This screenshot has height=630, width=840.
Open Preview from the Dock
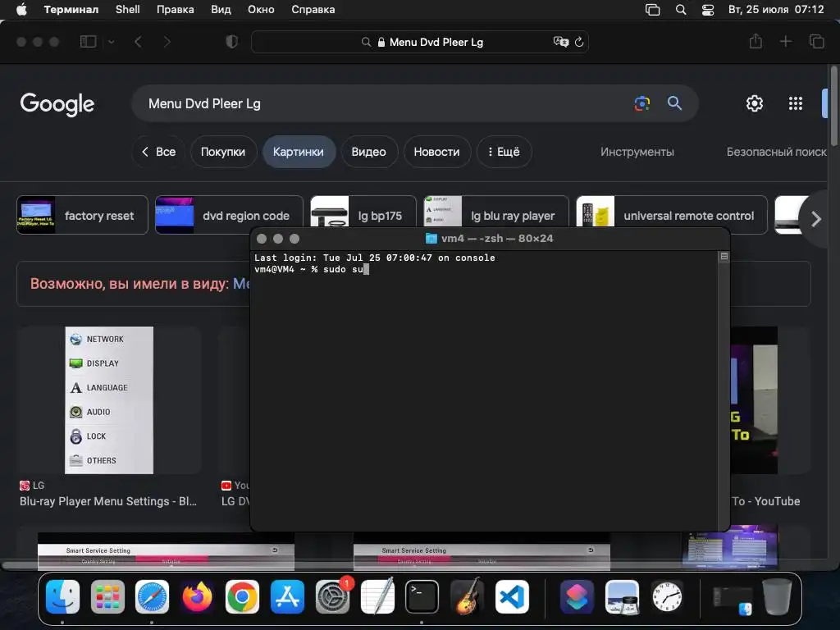(x=622, y=597)
